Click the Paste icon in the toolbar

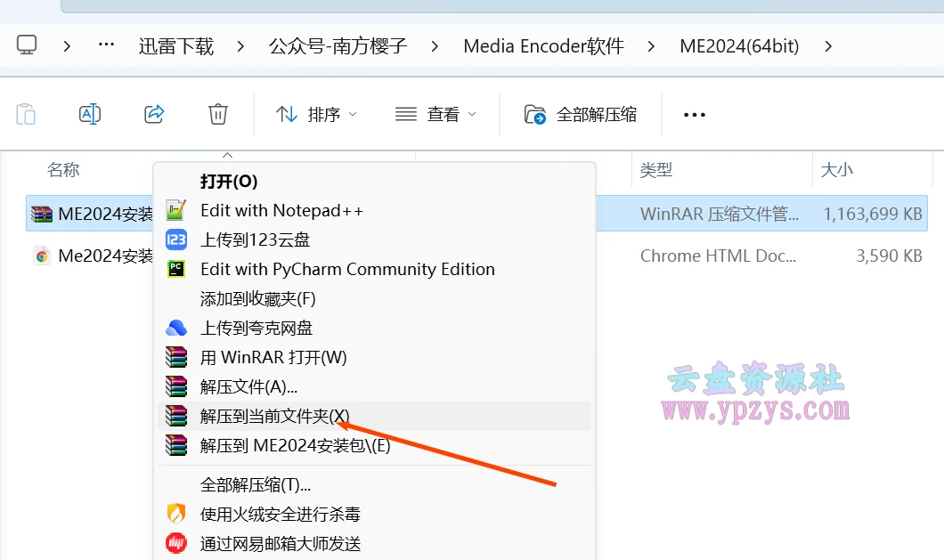(25, 114)
